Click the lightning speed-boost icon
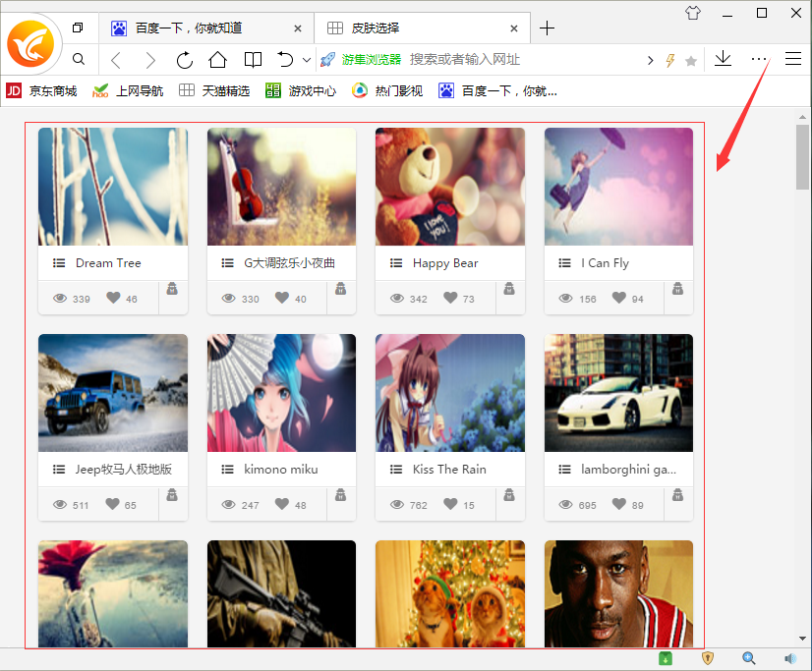Image resolution: width=812 pixels, height=671 pixels. pos(669,60)
